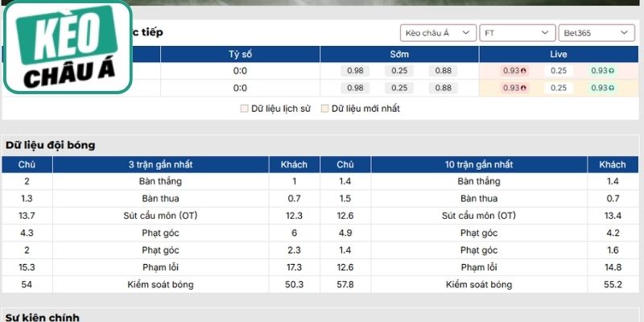Click home corners value 4.9
The image size is (644, 322).
(x=345, y=233)
